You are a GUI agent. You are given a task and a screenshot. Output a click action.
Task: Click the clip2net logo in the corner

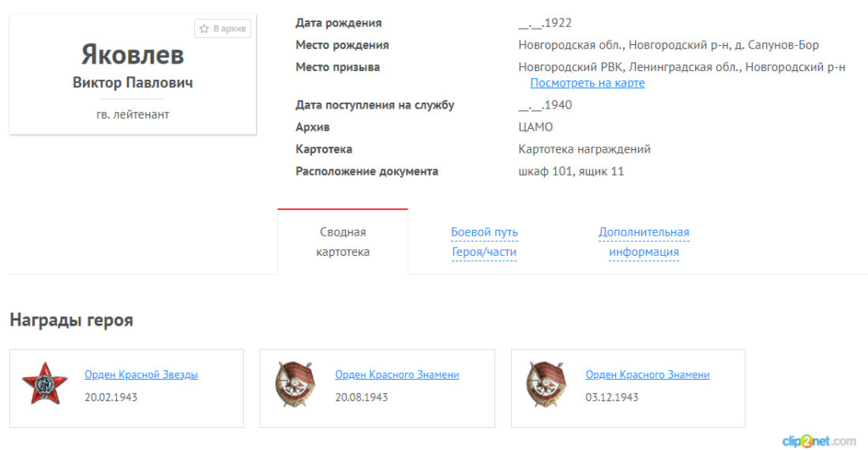819,441
